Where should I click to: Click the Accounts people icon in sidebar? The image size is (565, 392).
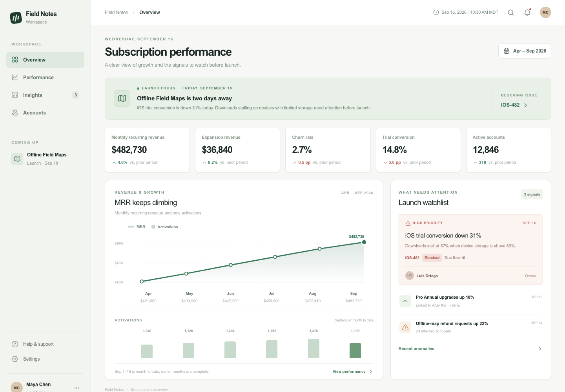click(x=15, y=113)
